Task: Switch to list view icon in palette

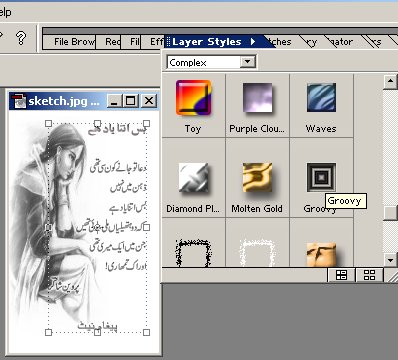Action: (x=341, y=275)
